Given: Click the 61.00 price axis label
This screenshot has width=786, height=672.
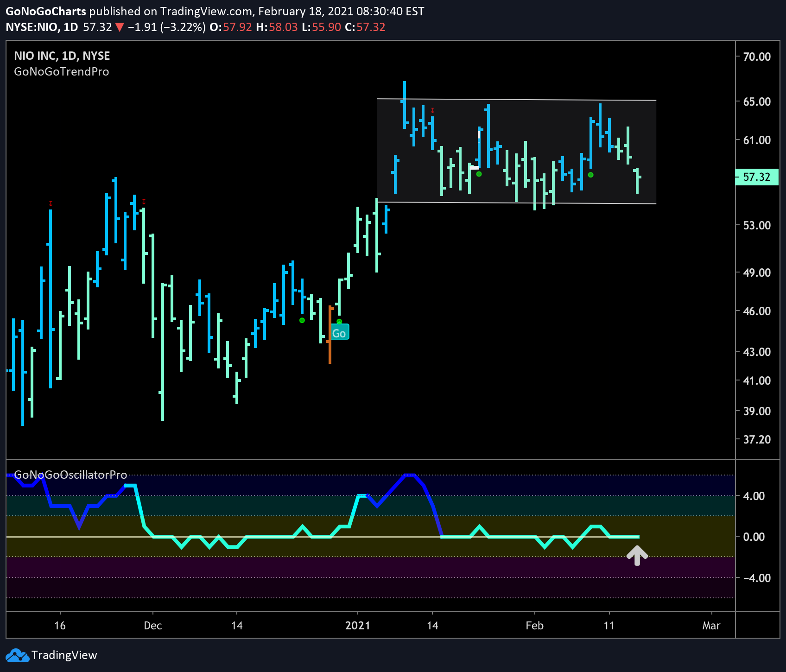Looking at the screenshot, I should (x=757, y=140).
